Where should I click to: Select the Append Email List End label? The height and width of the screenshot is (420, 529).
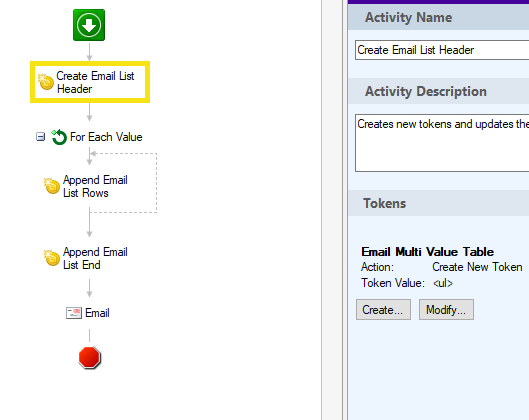(x=95, y=258)
